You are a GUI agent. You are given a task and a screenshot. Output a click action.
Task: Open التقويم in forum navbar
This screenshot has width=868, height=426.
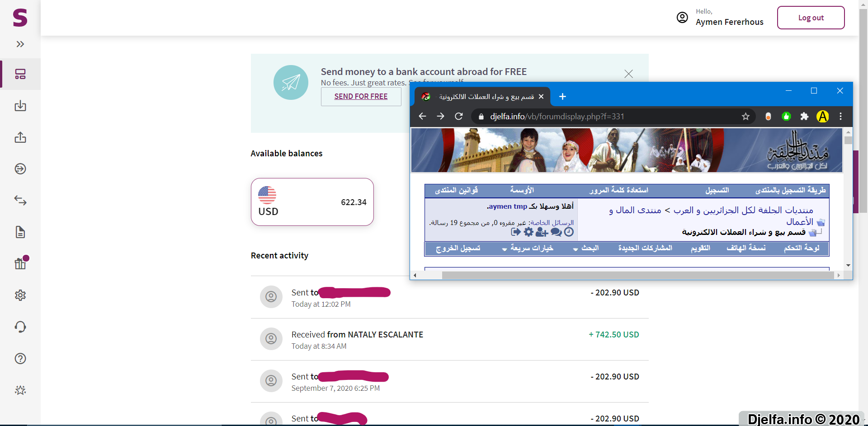coord(700,248)
